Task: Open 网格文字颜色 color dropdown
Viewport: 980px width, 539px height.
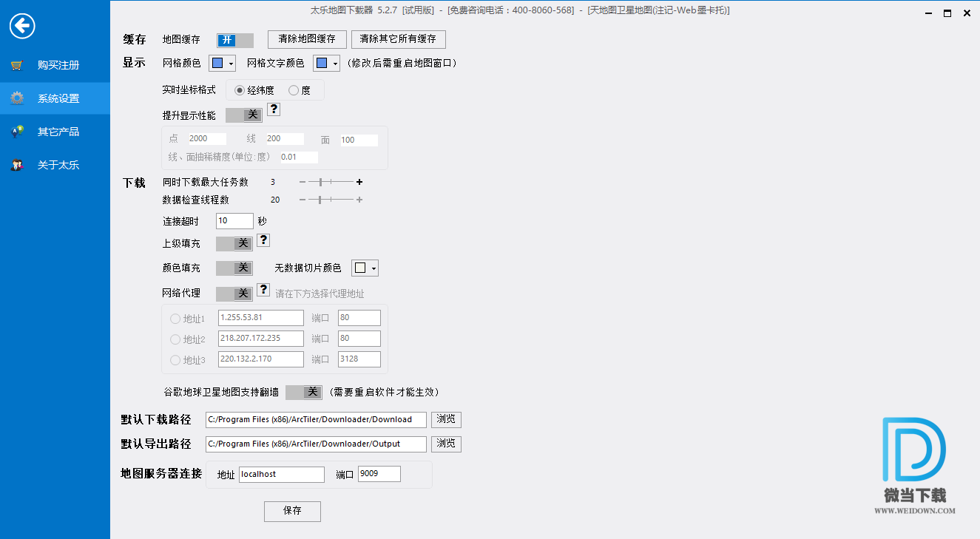Action: (327, 64)
